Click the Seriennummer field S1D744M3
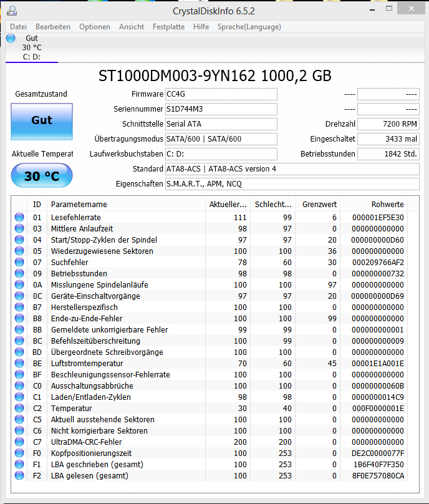The height and width of the screenshot is (504, 429). click(221, 109)
